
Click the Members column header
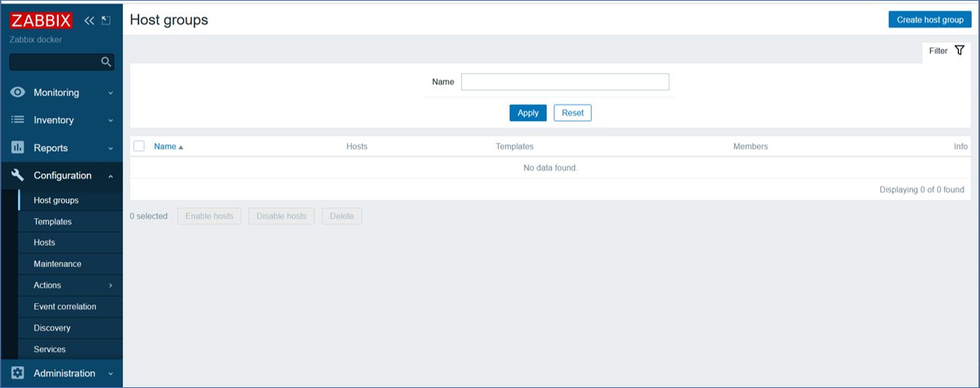[x=750, y=147]
